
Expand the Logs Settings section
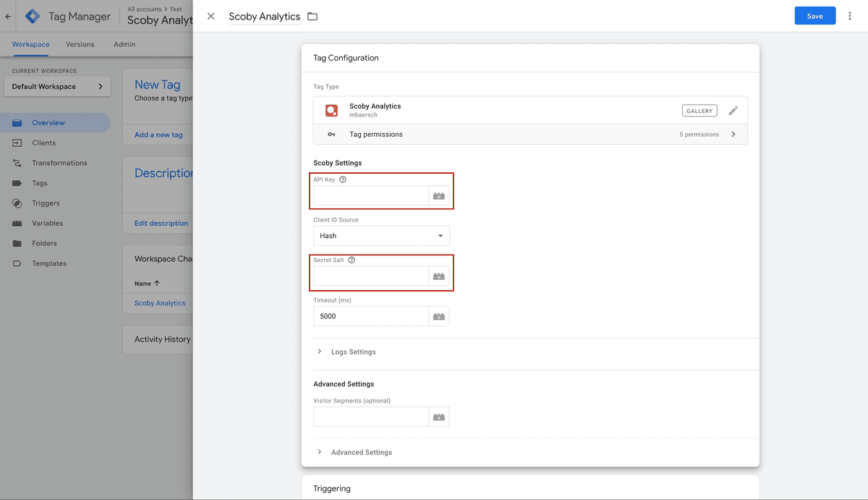pyautogui.click(x=346, y=352)
